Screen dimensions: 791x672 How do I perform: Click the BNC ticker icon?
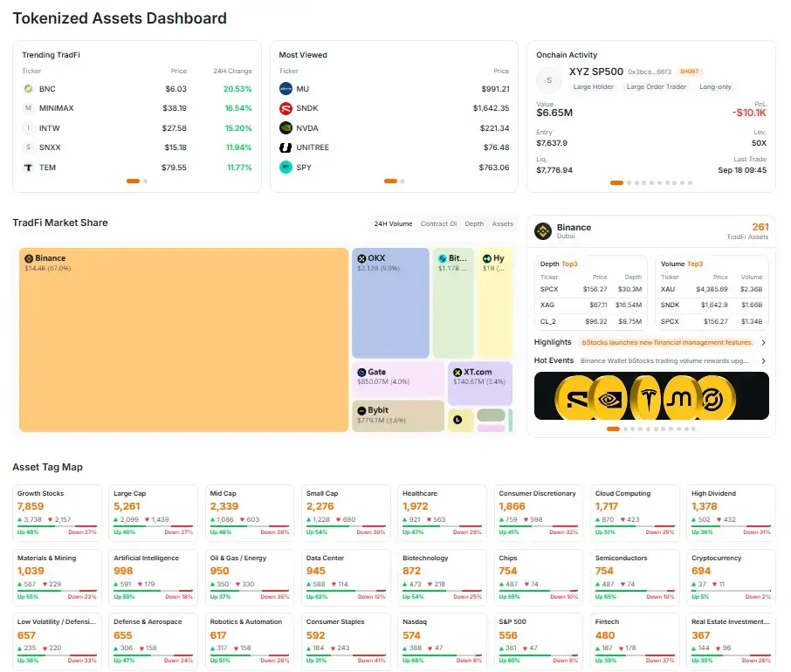point(28,89)
